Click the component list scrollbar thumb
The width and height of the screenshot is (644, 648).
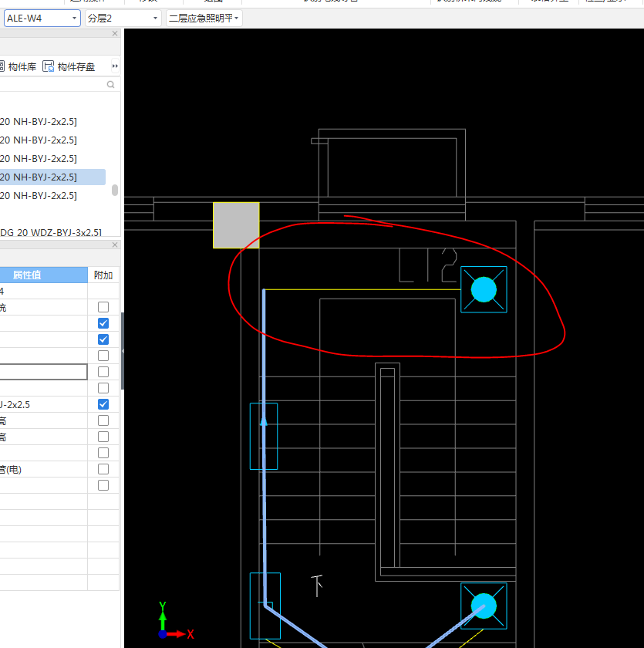pos(115,190)
